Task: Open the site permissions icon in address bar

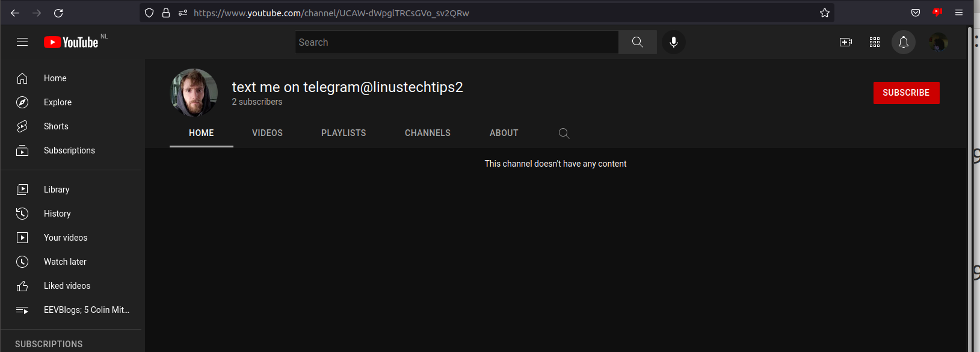Action: click(183, 13)
